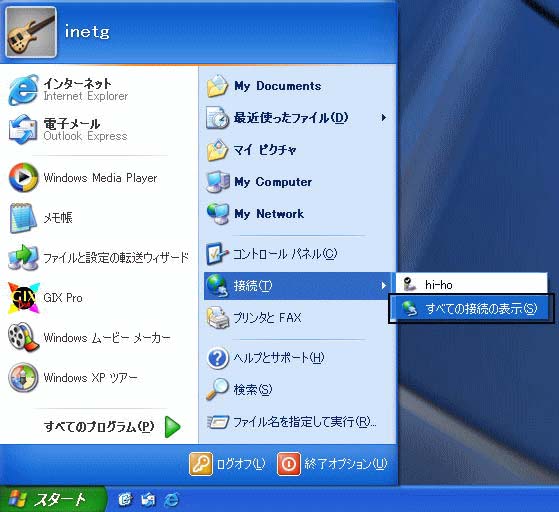Click the ログオフ button
The width and height of the screenshot is (559, 512).
[x=227, y=464]
